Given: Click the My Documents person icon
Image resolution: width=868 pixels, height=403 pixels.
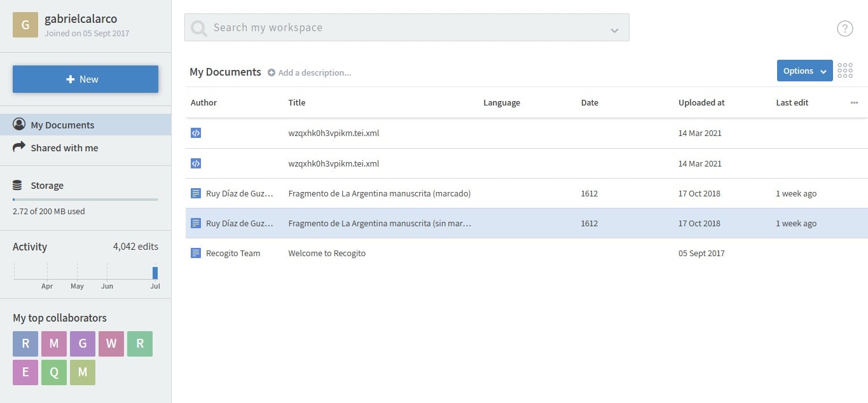Looking at the screenshot, I should click(x=19, y=124).
